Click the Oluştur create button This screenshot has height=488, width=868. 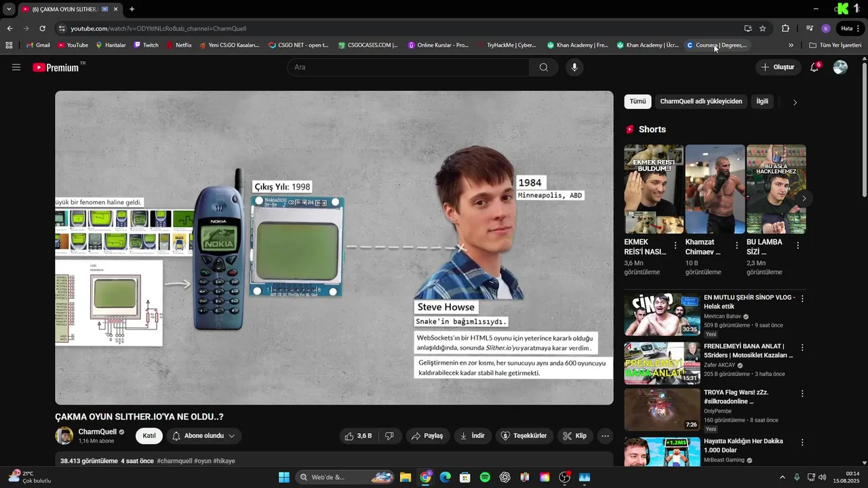click(x=777, y=67)
